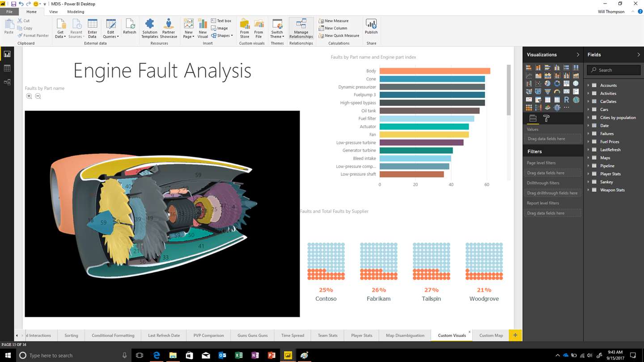Image resolution: width=644 pixels, height=362 pixels.
Task: Open the Switch Theme dropdown
Action: tap(277, 29)
